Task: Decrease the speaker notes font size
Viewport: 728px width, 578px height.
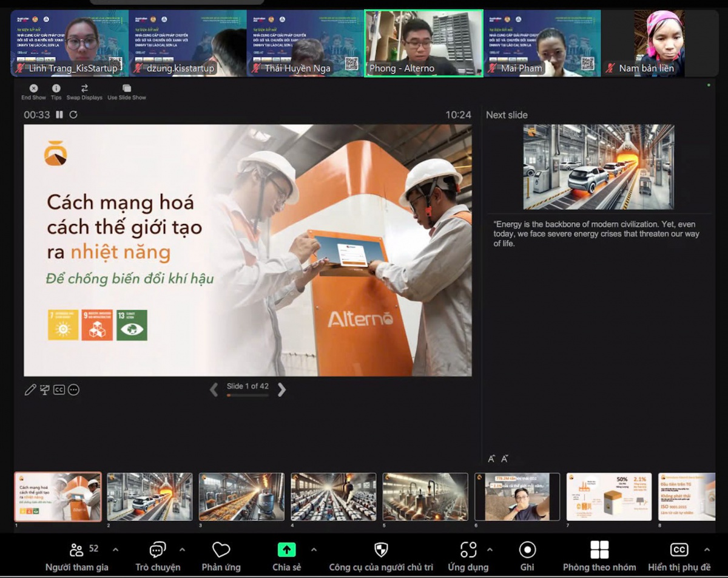Action: [505, 459]
